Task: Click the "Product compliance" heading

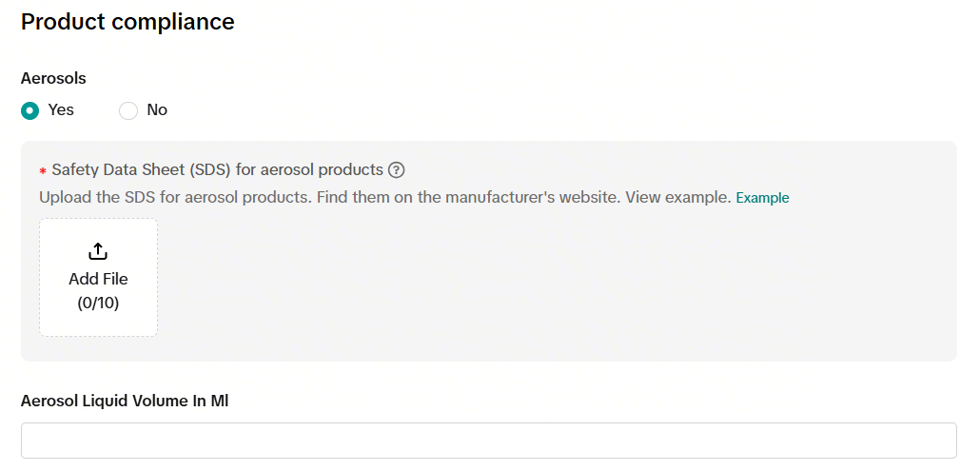Action: click(127, 22)
